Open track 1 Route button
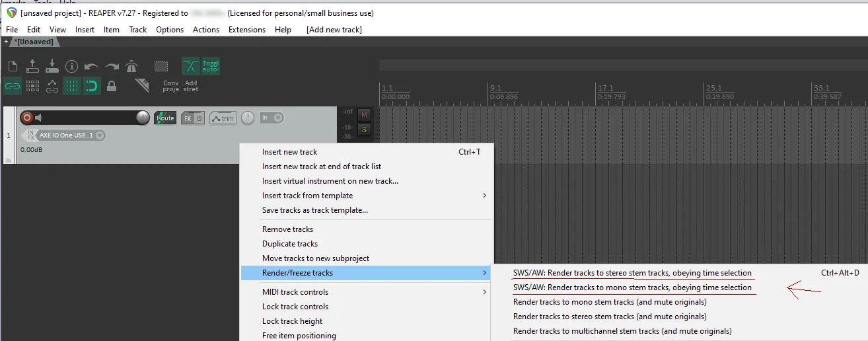This screenshot has width=868, height=341. (x=165, y=118)
